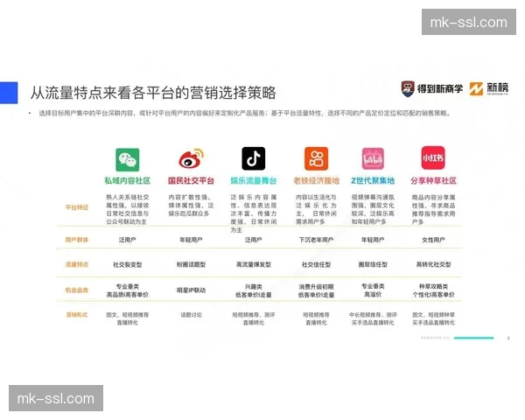The image size is (525, 420).
Task: Select the cell 明星IP联动
Action: coord(191,290)
